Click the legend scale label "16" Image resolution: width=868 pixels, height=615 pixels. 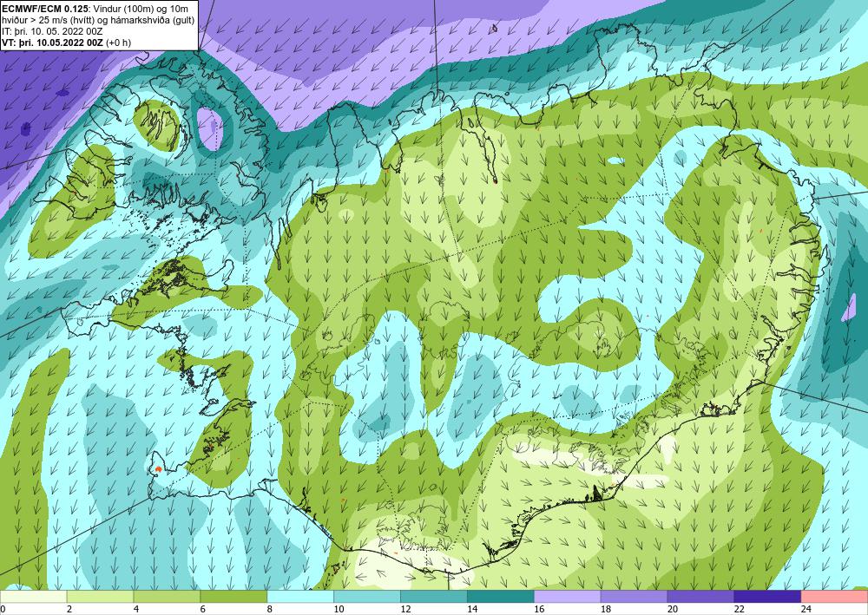[x=539, y=609]
